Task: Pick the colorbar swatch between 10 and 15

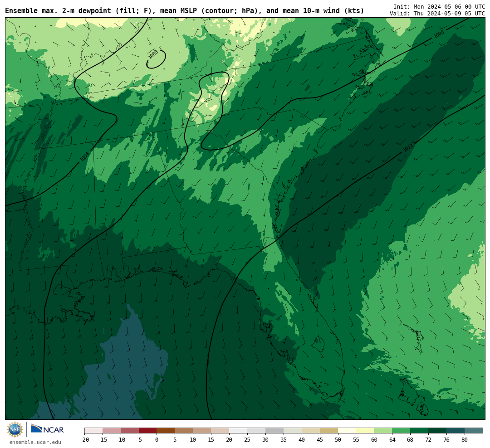Action: [201, 431]
